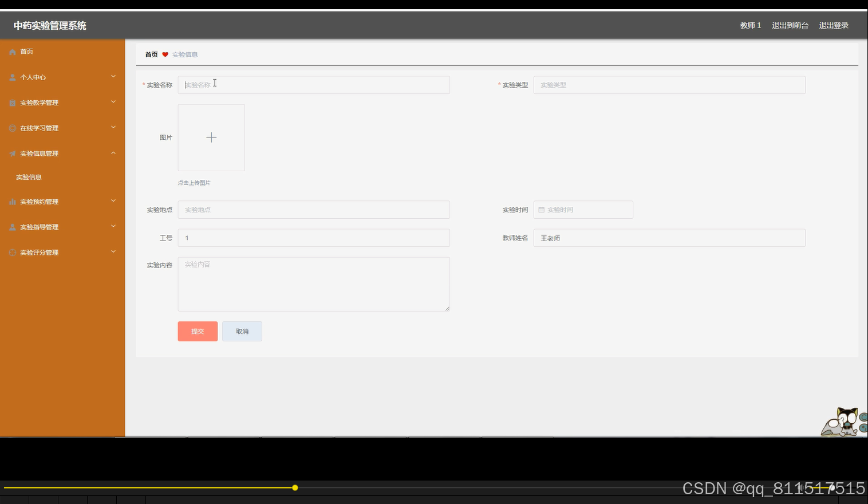Focus the 实验名称 input field
This screenshot has height=504, width=868.
314,85
